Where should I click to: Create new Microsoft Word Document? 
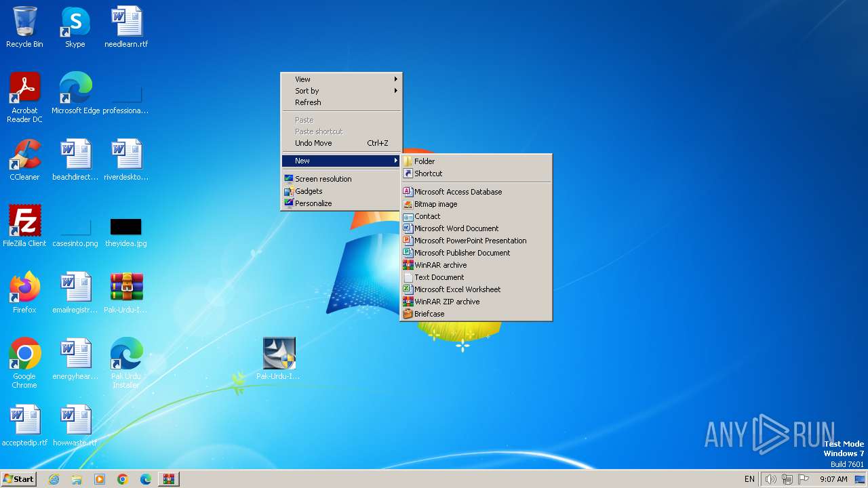point(476,228)
